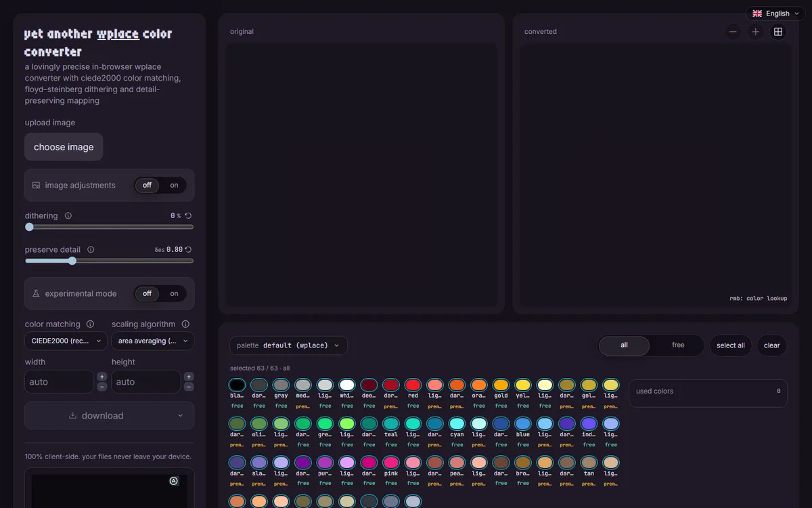Zoom out of the converted preview
This screenshot has height=508, width=812.
733,32
